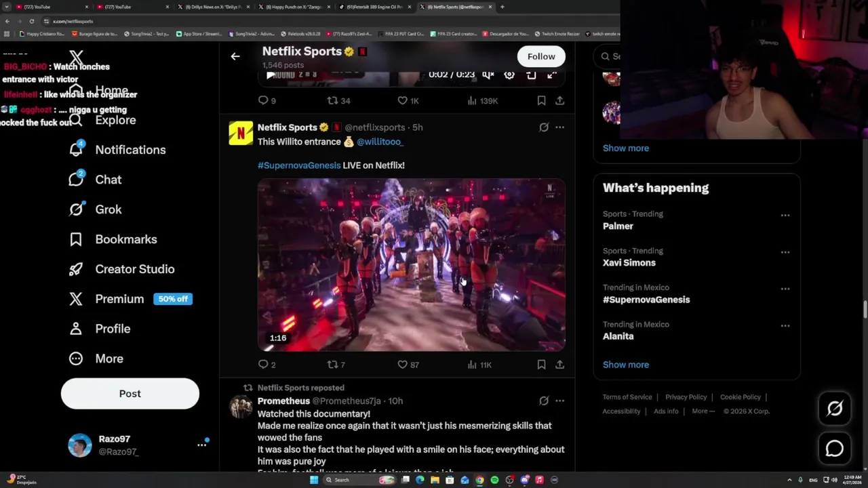Share the top video post
This screenshot has width=868, height=488.
click(x=559, y=100)
